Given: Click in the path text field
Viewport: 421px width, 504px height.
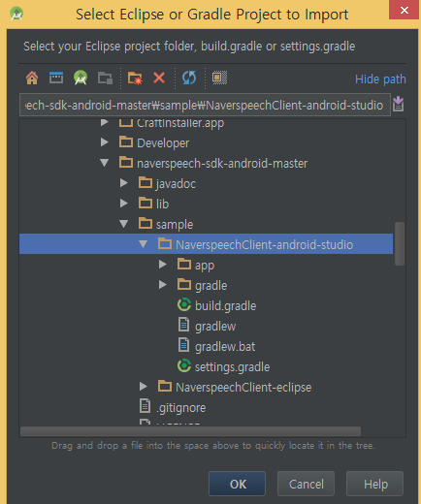Looking at the screenshot, I should click(205, 105).
